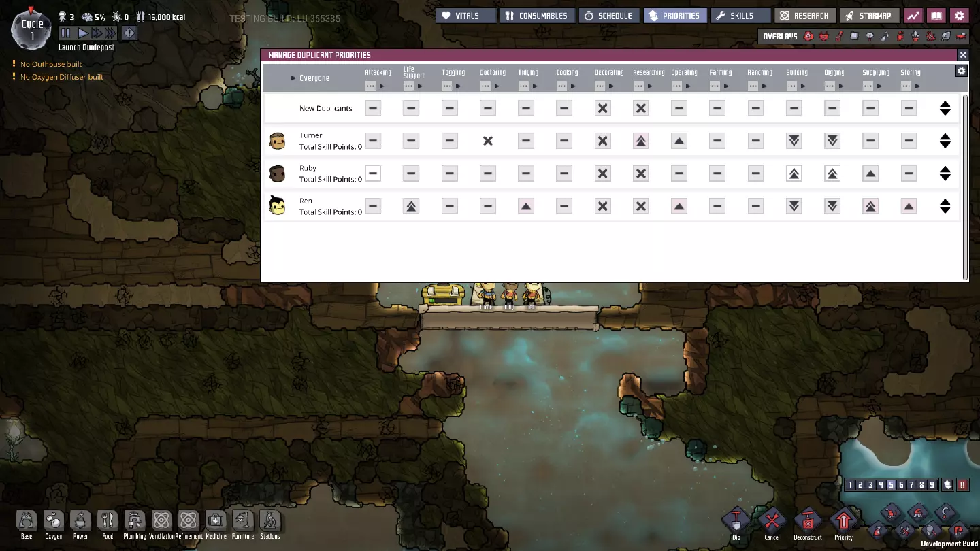Viewport: 980px width, 551px height.
Task: Click the '...' button under Farming
Action: (x=715, y=86)
